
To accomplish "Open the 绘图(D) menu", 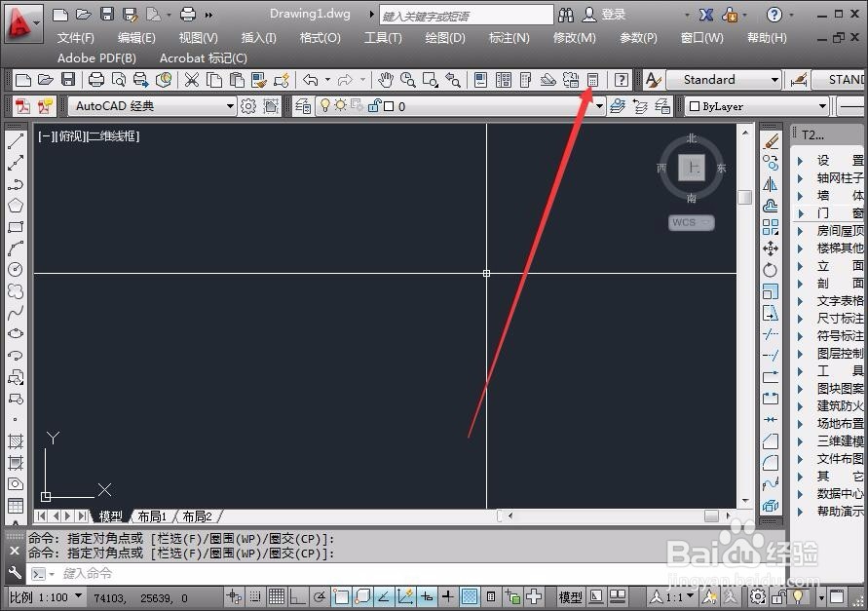I will coord(444,38).
